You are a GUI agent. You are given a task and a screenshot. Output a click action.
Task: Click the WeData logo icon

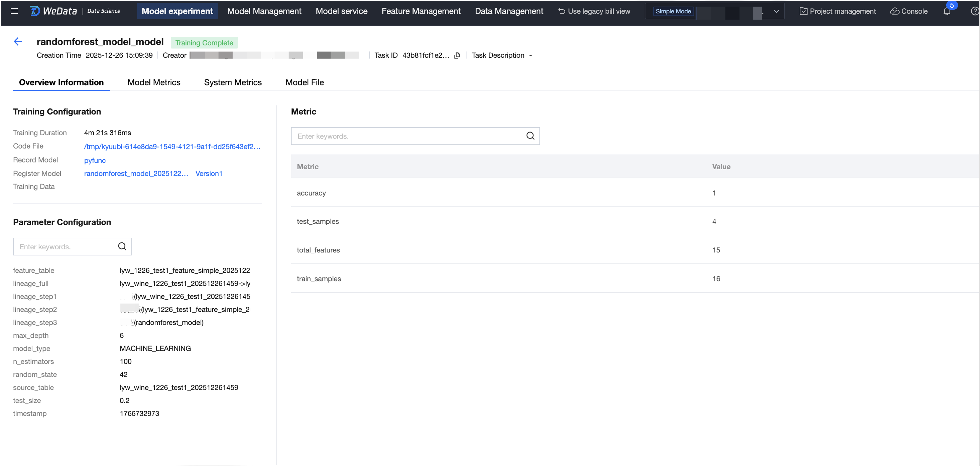click(35, 11)
